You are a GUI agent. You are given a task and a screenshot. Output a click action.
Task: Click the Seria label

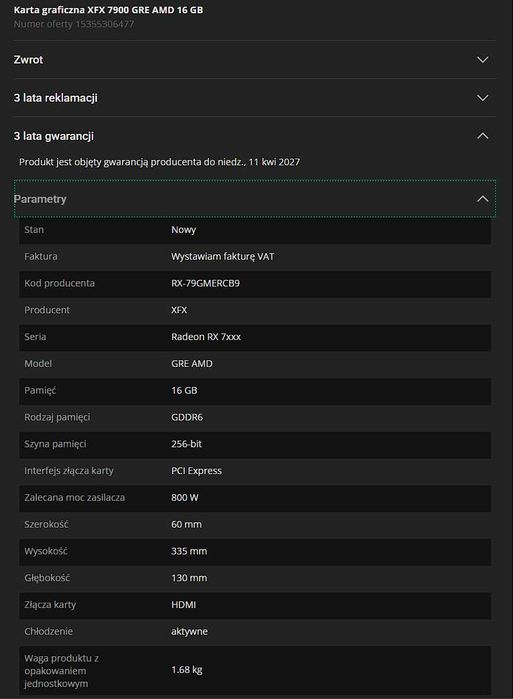pyautogui.click(x=35, y=337)
